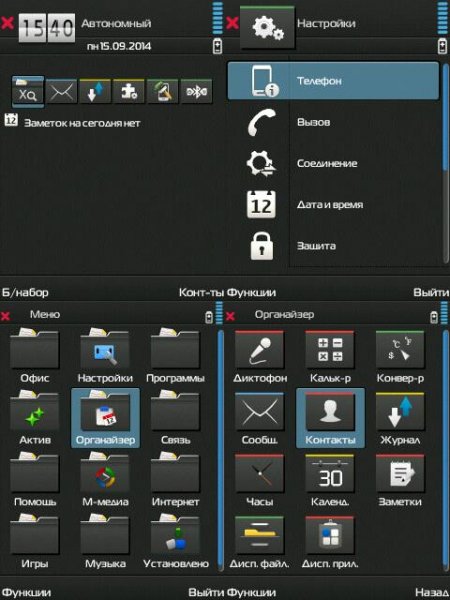450x600 pixels.
Task: Select Дата и время settings entry
Action: (x=333, y=205)
